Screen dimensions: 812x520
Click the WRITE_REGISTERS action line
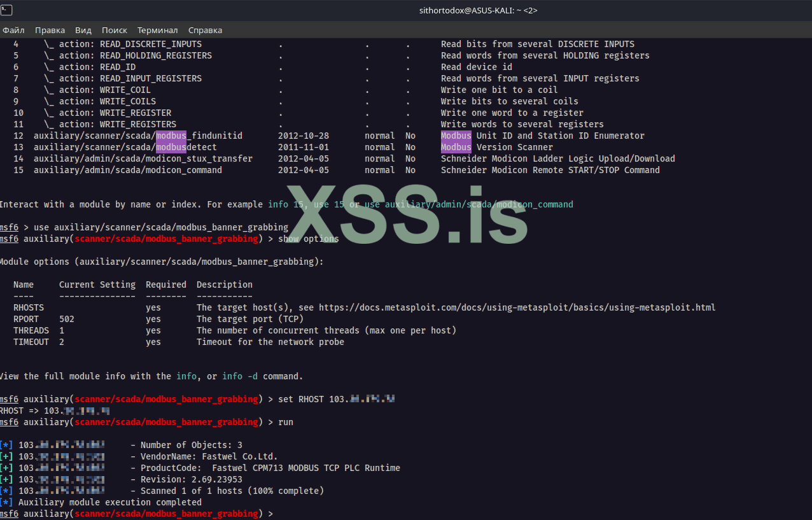[x=309, y=124]
